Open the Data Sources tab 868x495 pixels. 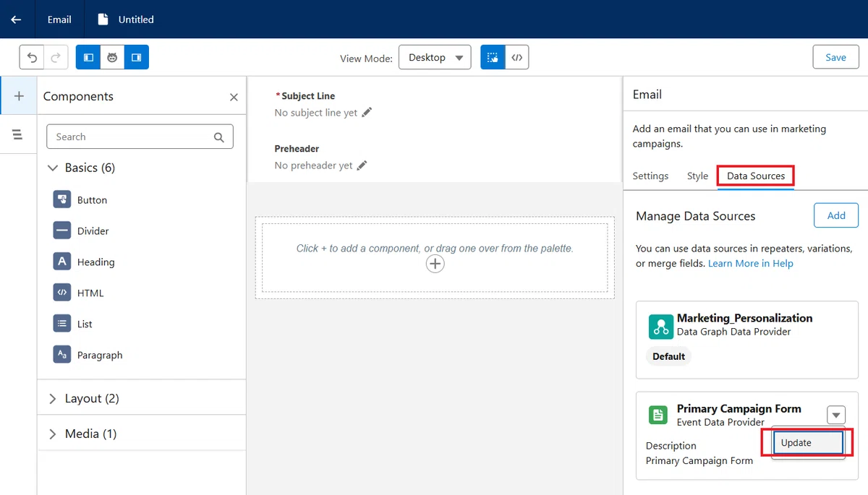click(x=756, y=176)
